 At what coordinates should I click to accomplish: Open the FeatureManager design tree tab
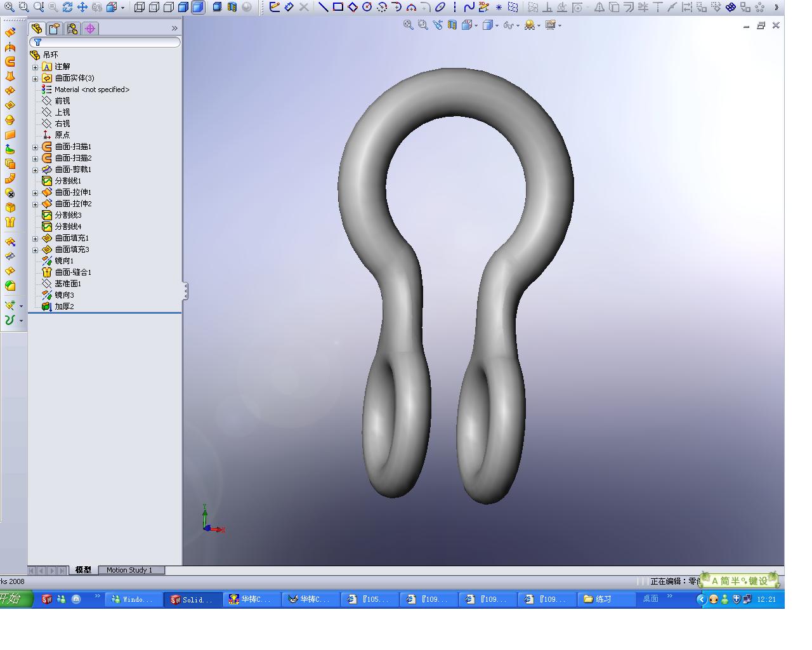[37, 29]
